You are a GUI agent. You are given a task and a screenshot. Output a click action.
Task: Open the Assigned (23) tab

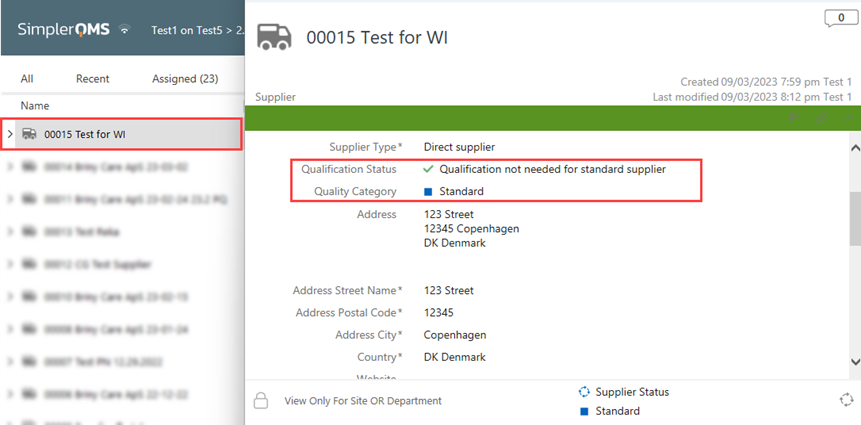pyautogui.click(x=185, y=79)
